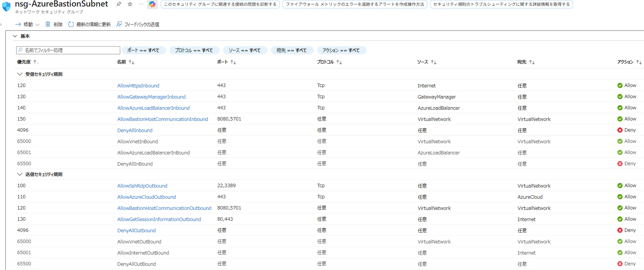The width and height of the screenshot is (644, 270).
Task: Click suggestion about firewall metrics alert
Action: [x=355, y=4]
